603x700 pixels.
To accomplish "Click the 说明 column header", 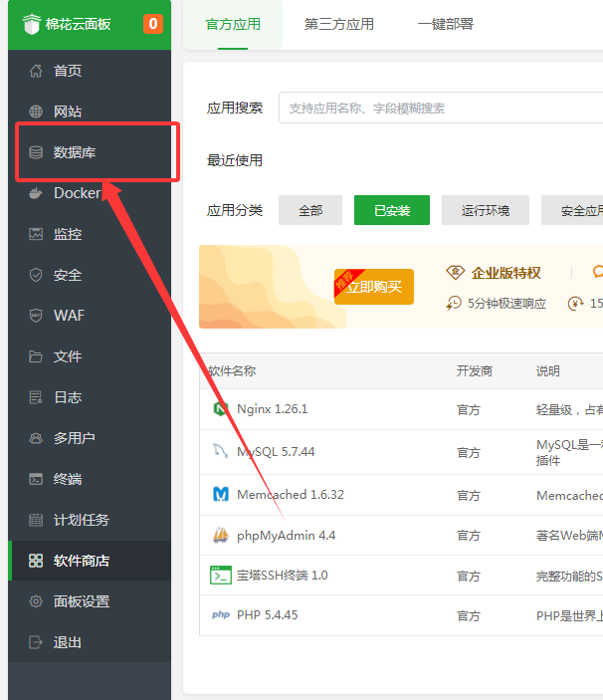I will click(x=547, y=371).
